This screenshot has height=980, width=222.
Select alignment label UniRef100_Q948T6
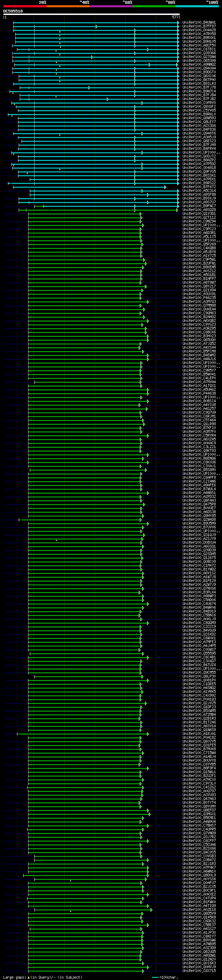199,133
